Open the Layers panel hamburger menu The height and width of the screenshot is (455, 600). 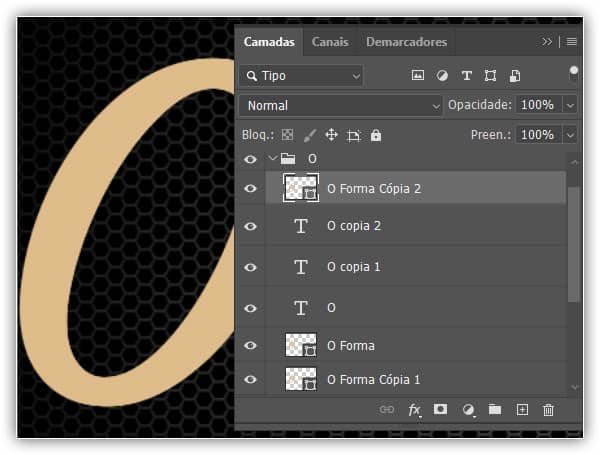point(572,41)
